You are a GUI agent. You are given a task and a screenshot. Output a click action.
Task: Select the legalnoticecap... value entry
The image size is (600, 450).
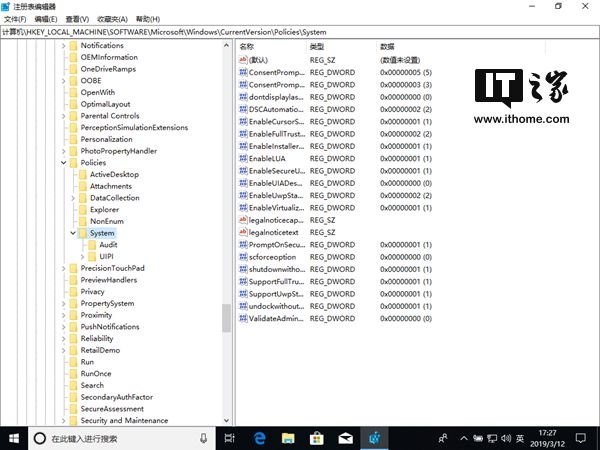click(x=276, y=220)
